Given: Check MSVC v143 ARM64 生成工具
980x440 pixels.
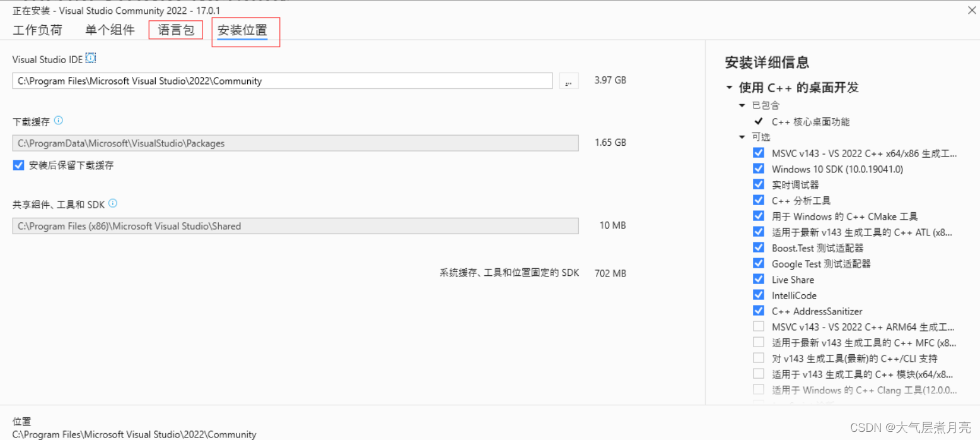Looking at the screenshot, I should click(759, 326).
